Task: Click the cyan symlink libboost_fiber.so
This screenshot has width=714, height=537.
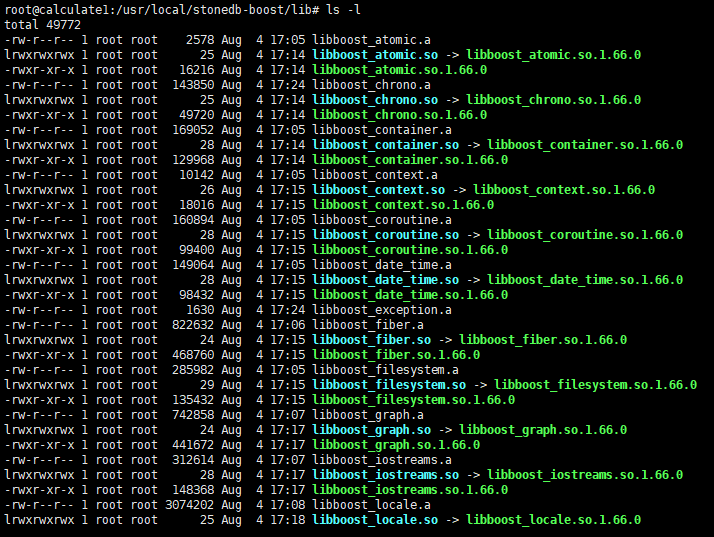Action: click(371, 340)
